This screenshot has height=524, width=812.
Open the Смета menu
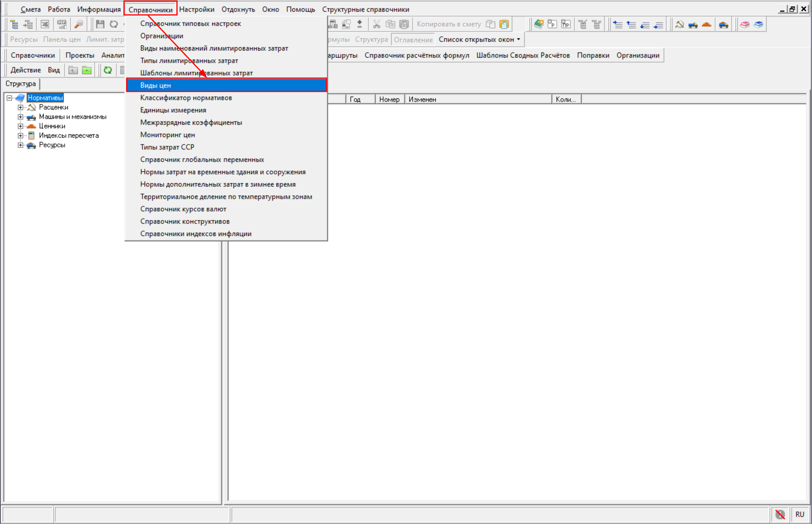31,9
